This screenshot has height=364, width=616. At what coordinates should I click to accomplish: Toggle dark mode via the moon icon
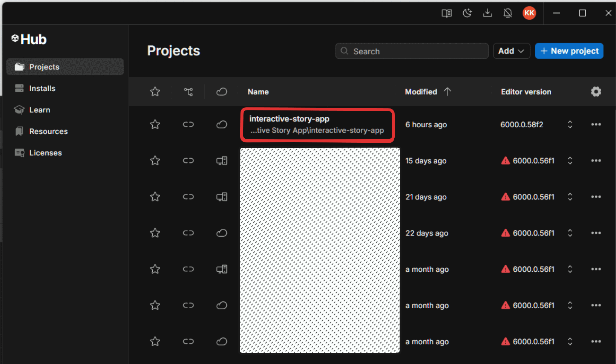(467, 13)
